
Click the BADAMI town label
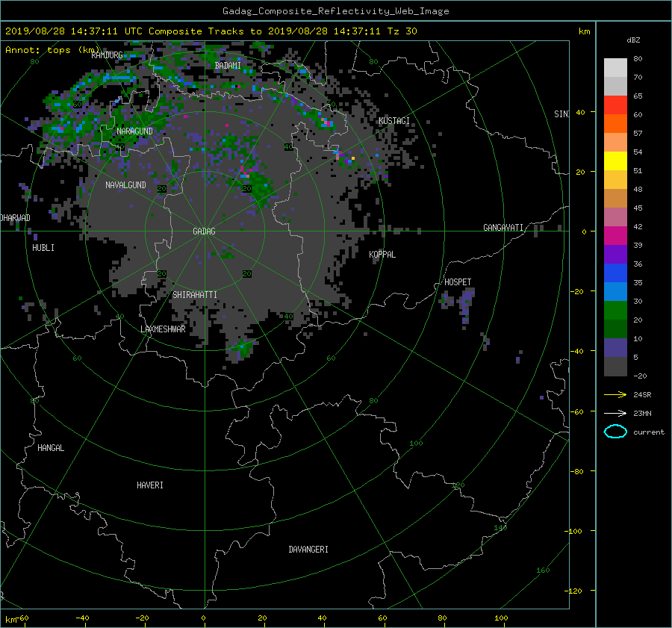coord(228,66)
